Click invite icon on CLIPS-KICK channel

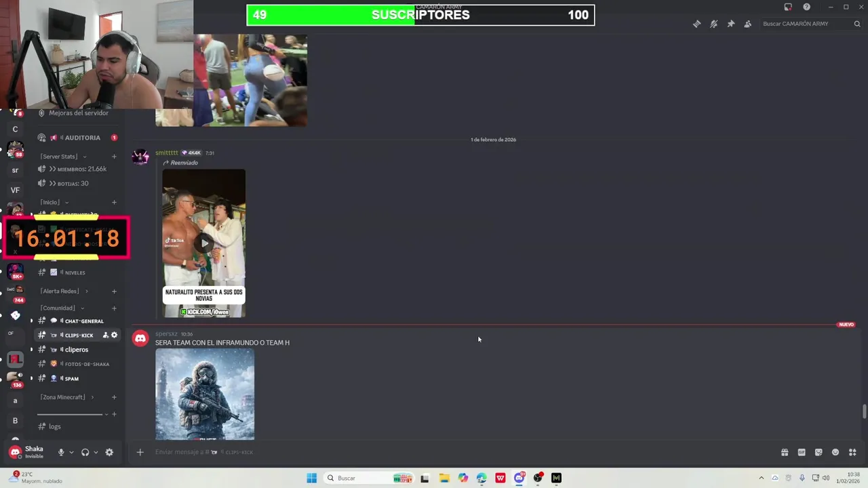pyautogui.click(x=105, y=335)
